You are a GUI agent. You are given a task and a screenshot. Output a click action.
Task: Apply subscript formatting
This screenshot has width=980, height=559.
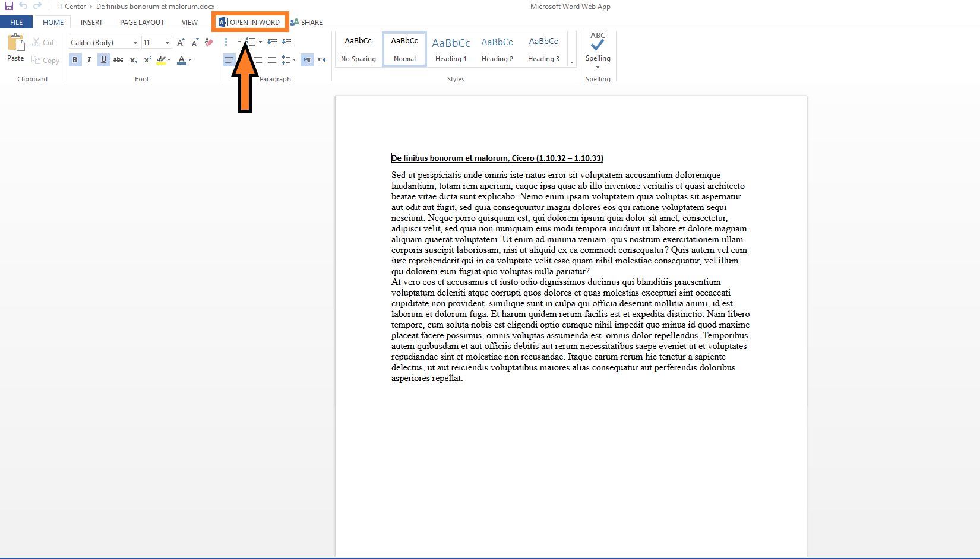pyautogui.click(x=132, y=60)
